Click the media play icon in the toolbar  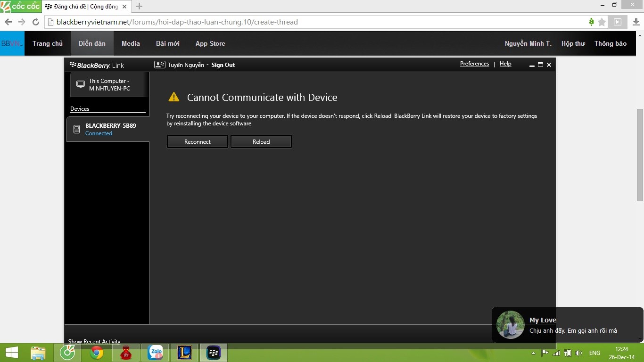point(617,22)
